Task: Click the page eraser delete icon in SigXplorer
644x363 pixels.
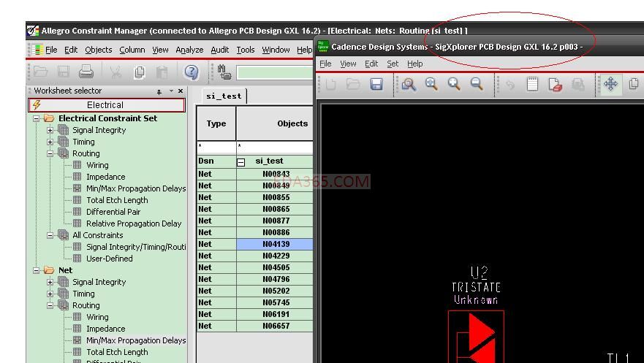Action: 556,84
